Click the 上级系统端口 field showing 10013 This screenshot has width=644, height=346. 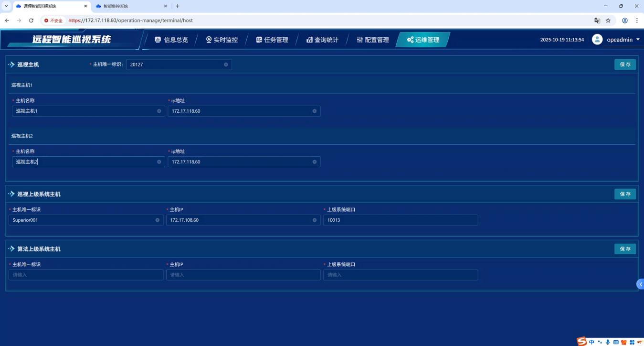pos(400,220)
